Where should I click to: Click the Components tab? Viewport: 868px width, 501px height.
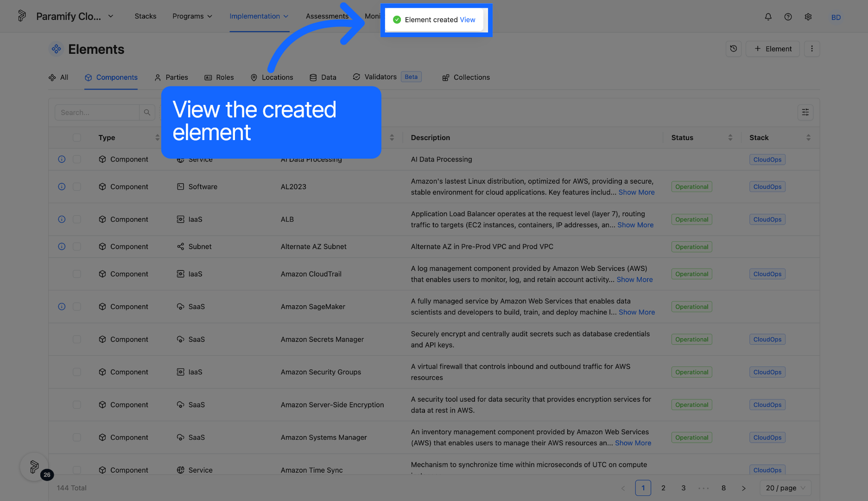pyautogui.click(x=111, y=77)
